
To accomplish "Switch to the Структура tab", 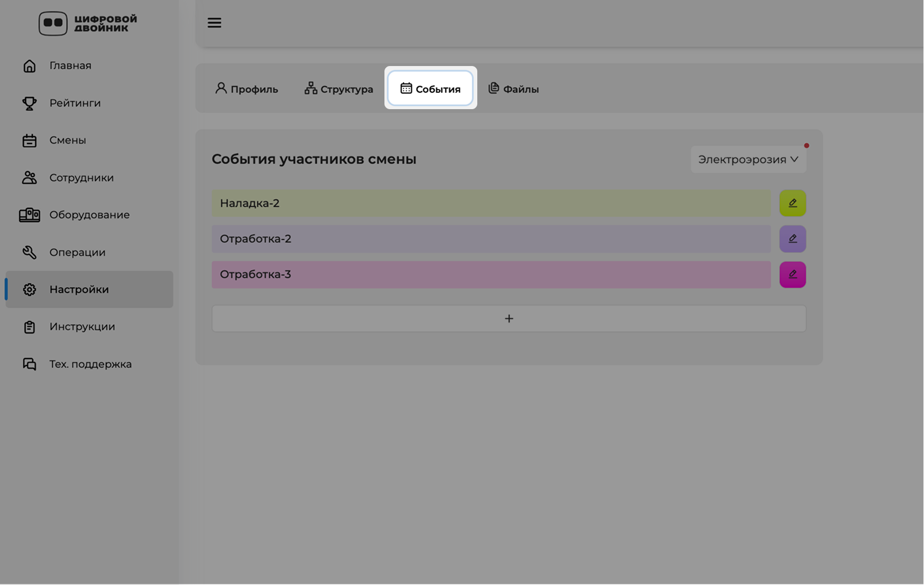I will tap(339, 89).
